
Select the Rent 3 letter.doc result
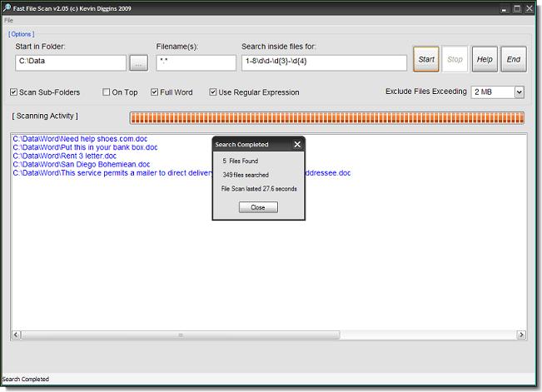pos(65,156)
